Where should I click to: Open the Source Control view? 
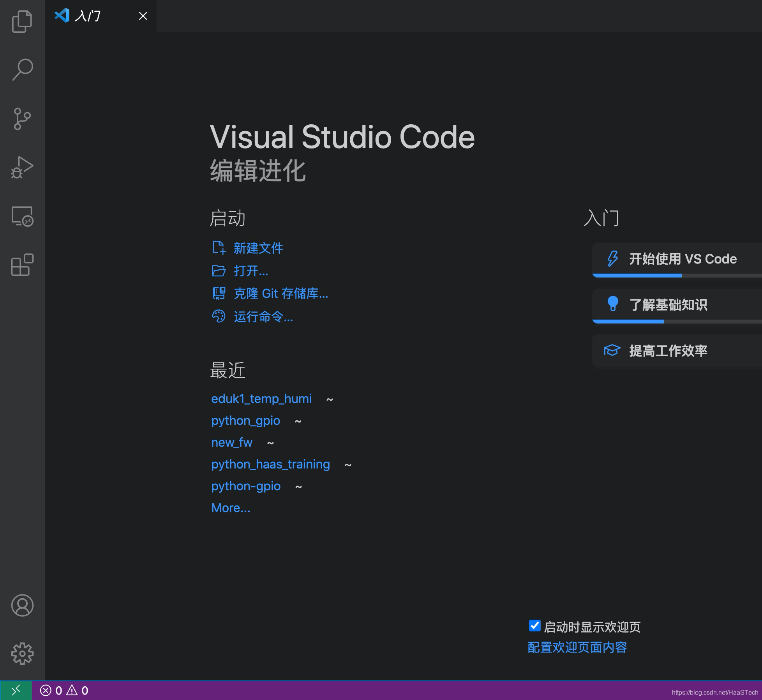tap(22, 119)
